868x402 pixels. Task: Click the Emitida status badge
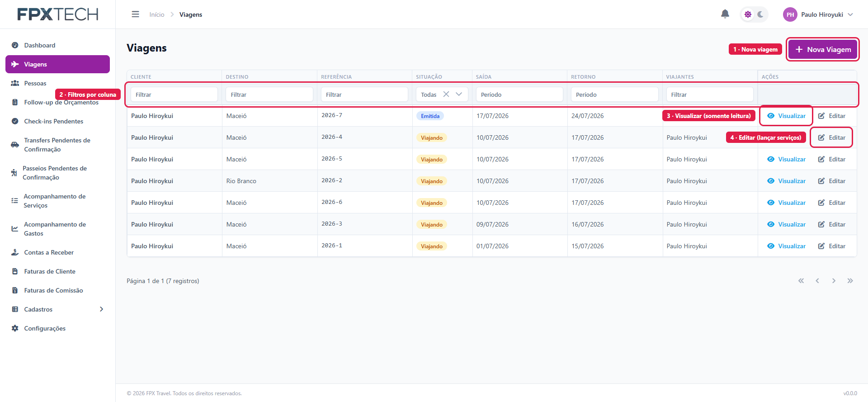(430, 116)
